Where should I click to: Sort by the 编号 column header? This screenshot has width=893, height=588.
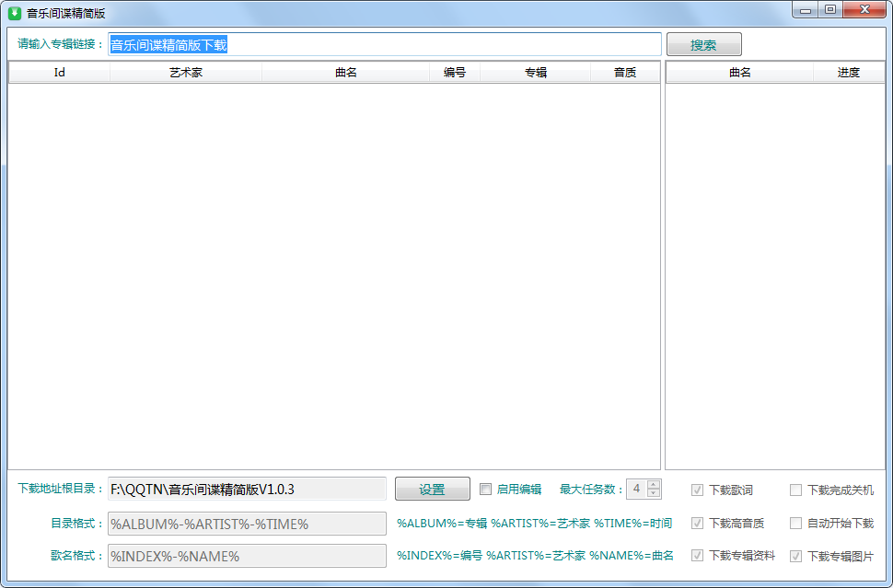coord(455,73)
